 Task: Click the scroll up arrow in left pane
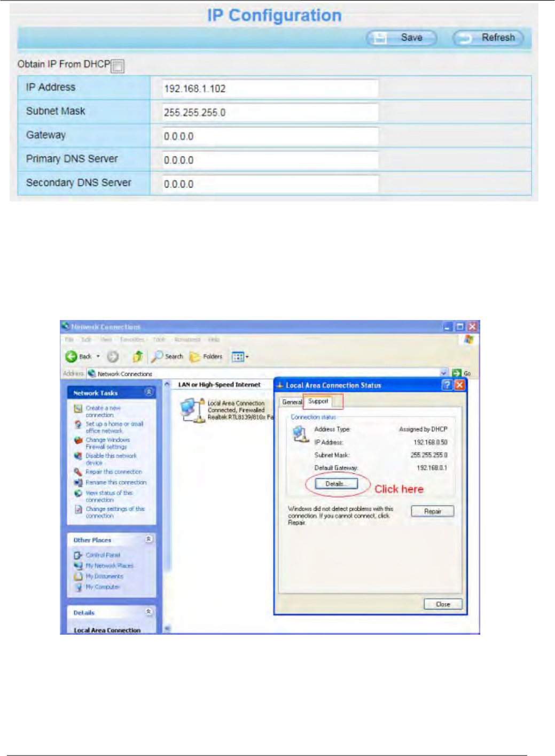point(167,384)
